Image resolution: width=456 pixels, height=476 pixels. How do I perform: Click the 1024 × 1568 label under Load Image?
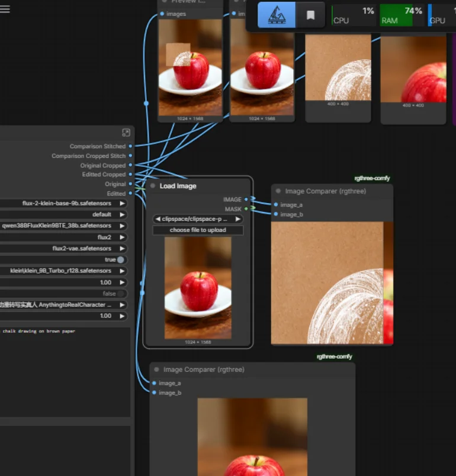pos(198,342)
